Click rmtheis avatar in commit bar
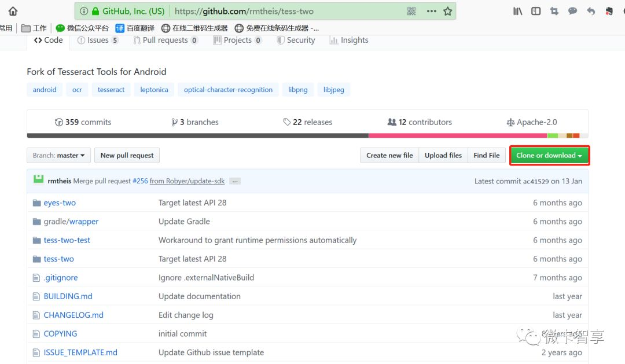The image size is (625, 364). click(x=38, y=179)
